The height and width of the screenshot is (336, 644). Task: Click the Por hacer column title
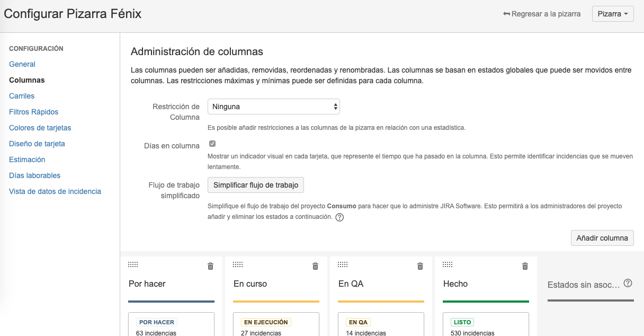pos(147,284)
